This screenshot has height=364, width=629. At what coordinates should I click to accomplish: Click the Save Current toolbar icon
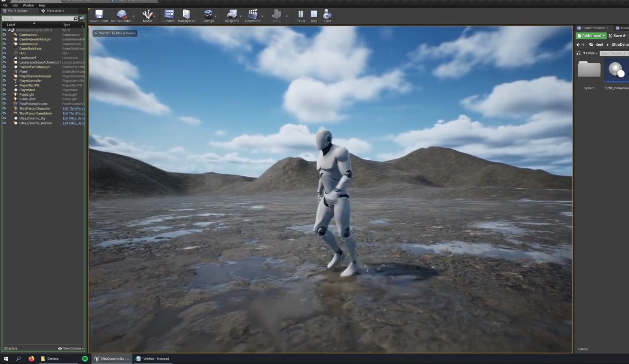[99, 16]
